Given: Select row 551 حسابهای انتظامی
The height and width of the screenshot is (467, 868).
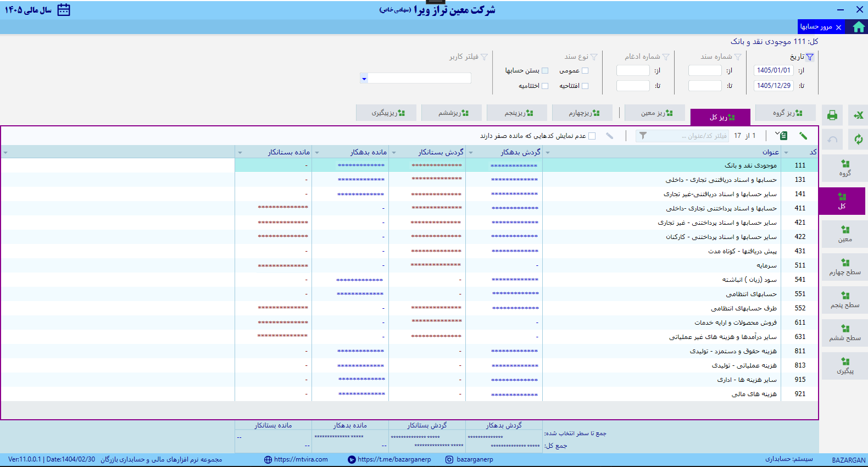Looking at the screenshot, I should (410, 294).
